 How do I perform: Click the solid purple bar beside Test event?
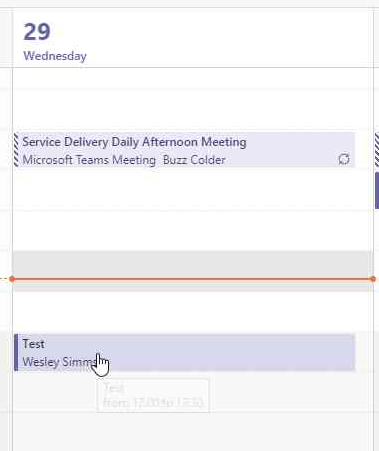point(16,352)
